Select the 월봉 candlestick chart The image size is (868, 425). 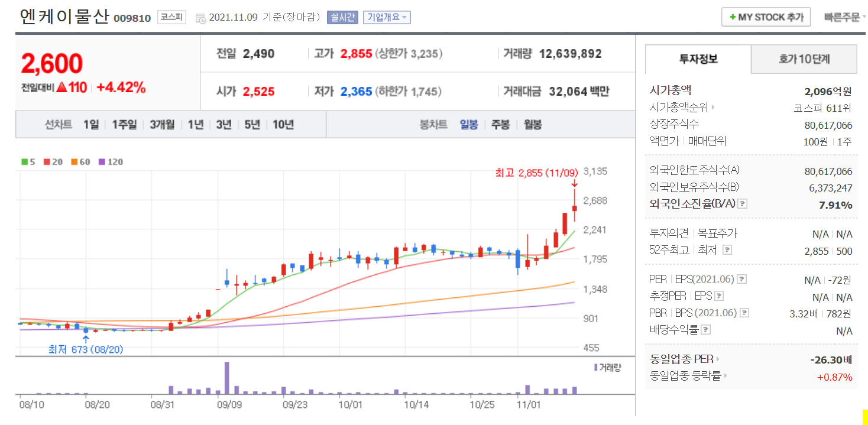pos(533,125)
